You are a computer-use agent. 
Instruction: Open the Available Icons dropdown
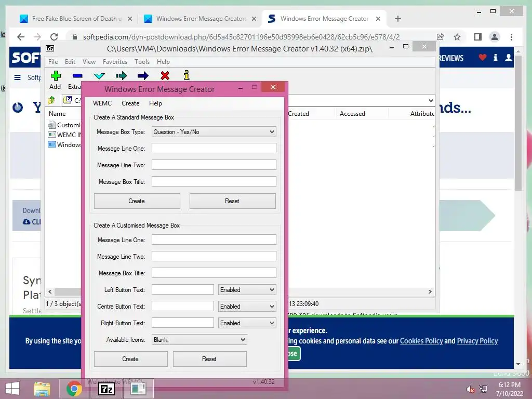(x=199, y=339)
